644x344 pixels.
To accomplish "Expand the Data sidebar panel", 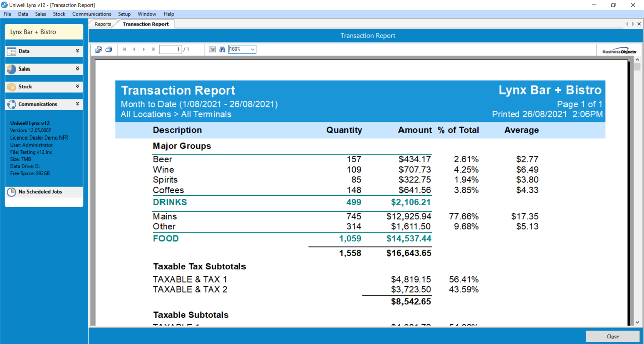I will click(x=77, y=51).
